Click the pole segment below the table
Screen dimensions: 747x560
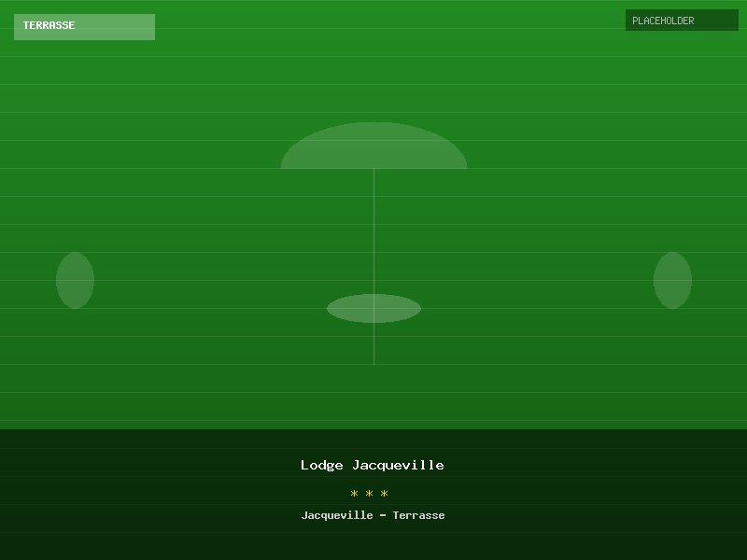pos(373,345)
